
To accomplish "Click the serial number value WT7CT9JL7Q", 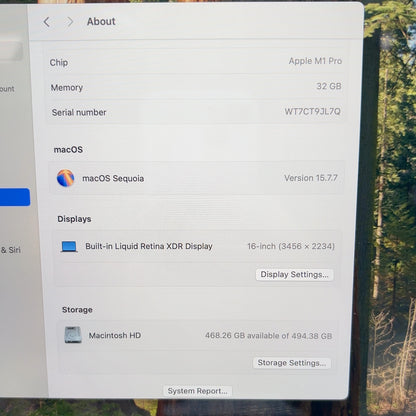I will [x=312, y=111].
